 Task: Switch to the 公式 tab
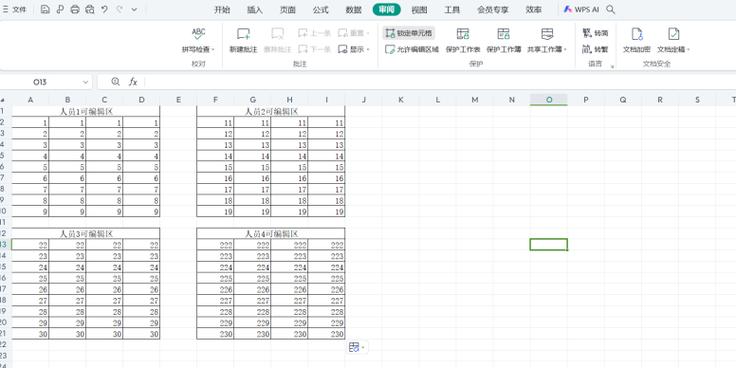click(321, 10)
